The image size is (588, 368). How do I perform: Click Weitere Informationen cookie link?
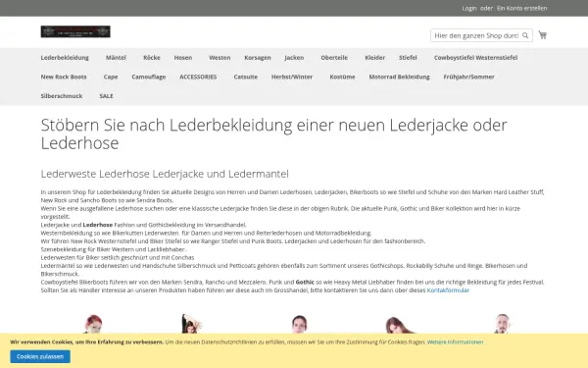click(x=456, y=342)
